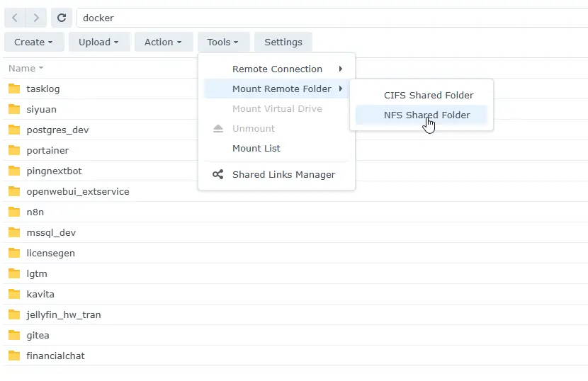Expand the Action dropdown menu
The image size is (588, 381).
[x=163, y=42]
